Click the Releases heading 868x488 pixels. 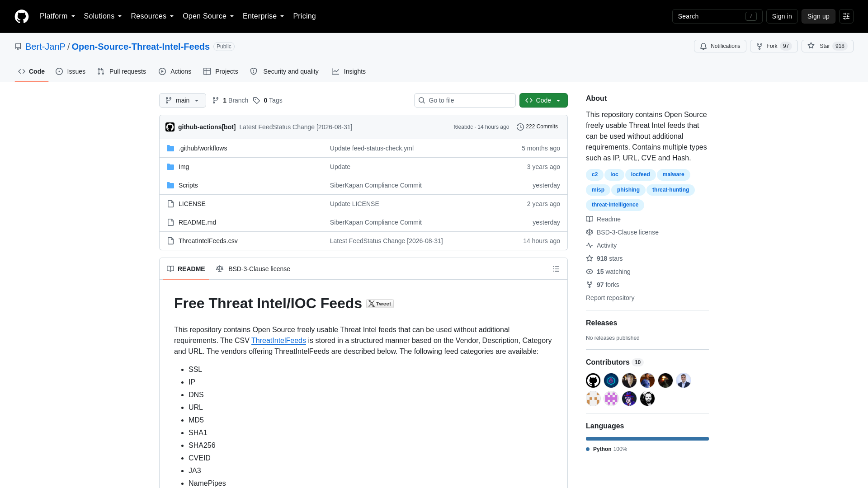[601, 323]
